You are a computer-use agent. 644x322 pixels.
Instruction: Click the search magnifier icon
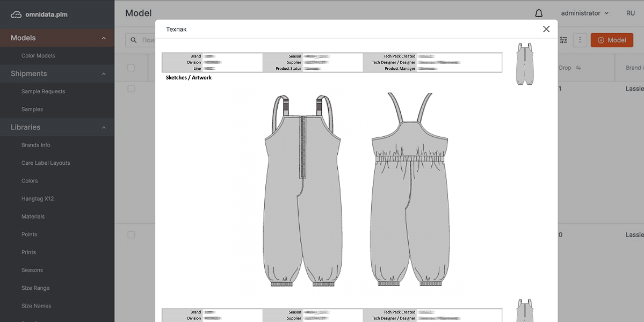134,40
